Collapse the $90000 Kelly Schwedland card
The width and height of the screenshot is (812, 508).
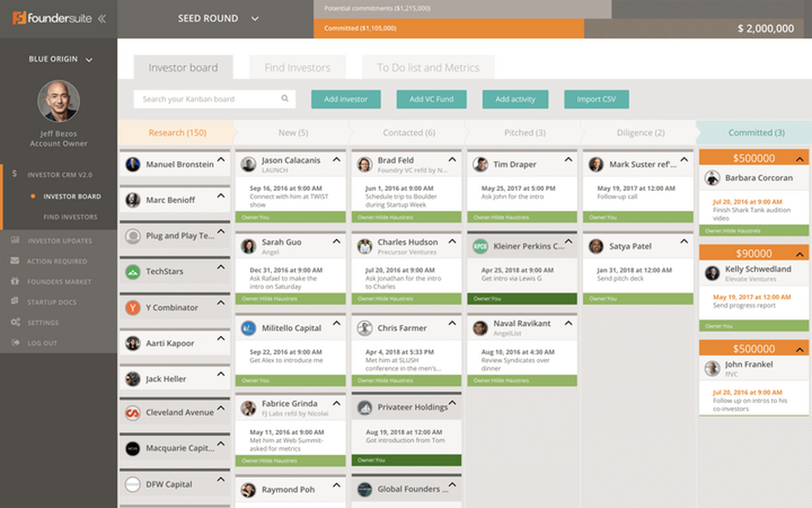pos(800,254)
